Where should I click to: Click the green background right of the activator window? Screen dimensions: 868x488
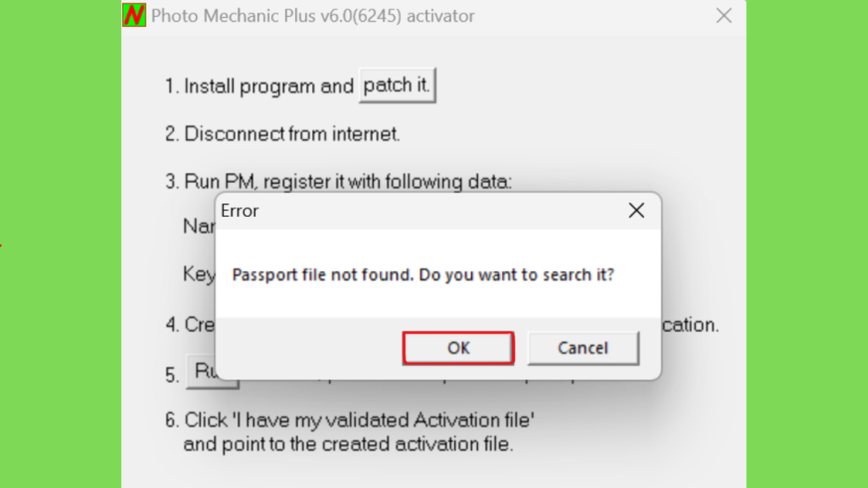(x=807, y=243)
